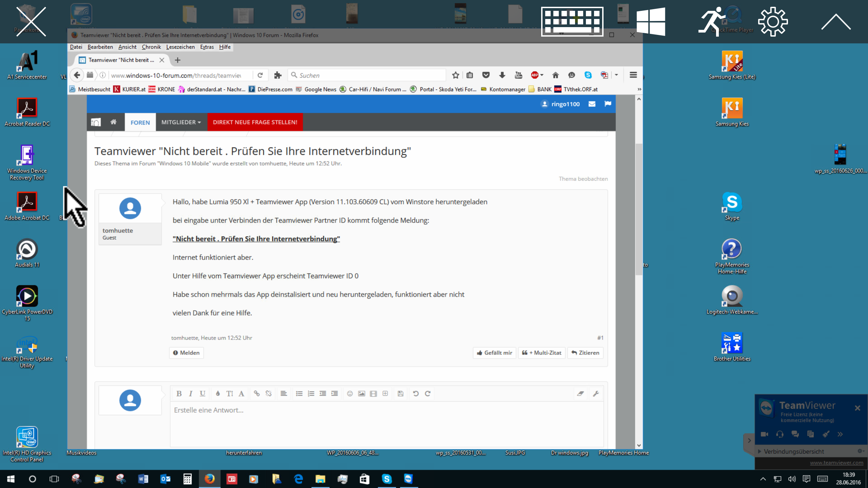Open the Firefox downloads arrow icon
The height and width of the screenshot is (488, 868).
point(502,75)
